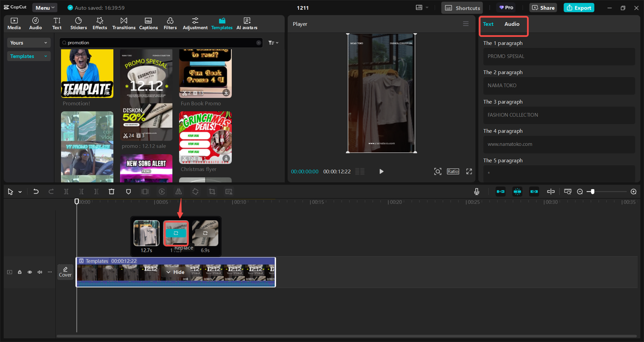This screenshot has height=342, width=644.
Task: Switch to the Text tab
Action: 488,24
